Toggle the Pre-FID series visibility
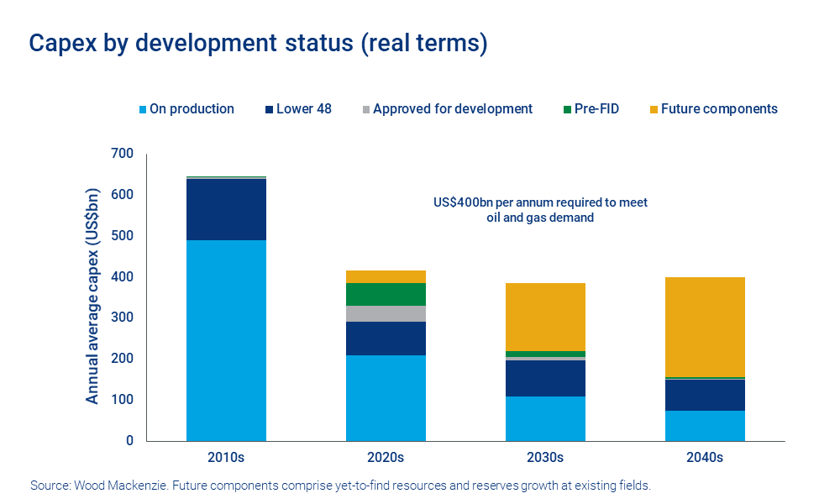 click(591, 108)
